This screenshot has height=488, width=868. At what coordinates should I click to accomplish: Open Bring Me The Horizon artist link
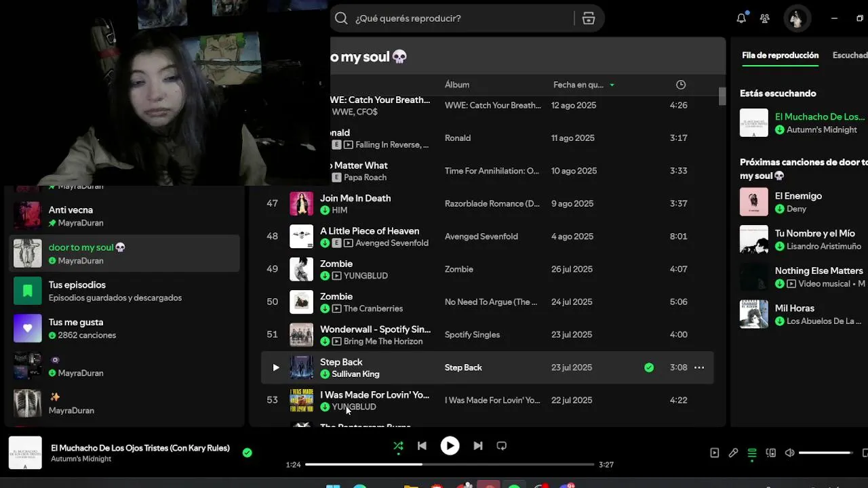383,341
